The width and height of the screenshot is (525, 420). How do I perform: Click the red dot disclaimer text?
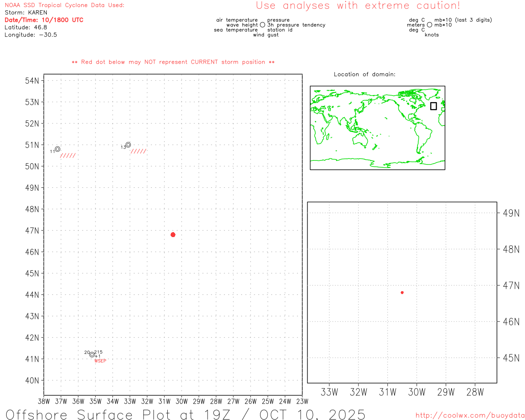(173, 62)
